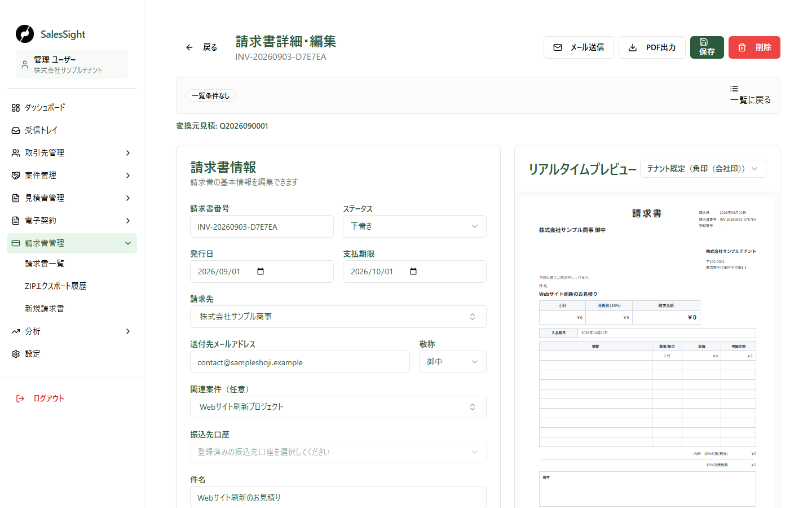Image resolution: width=812 pixels, height=508 pixels.
Task: Click the 見積書管理 document icon
Action: click(x=16, y=198)
